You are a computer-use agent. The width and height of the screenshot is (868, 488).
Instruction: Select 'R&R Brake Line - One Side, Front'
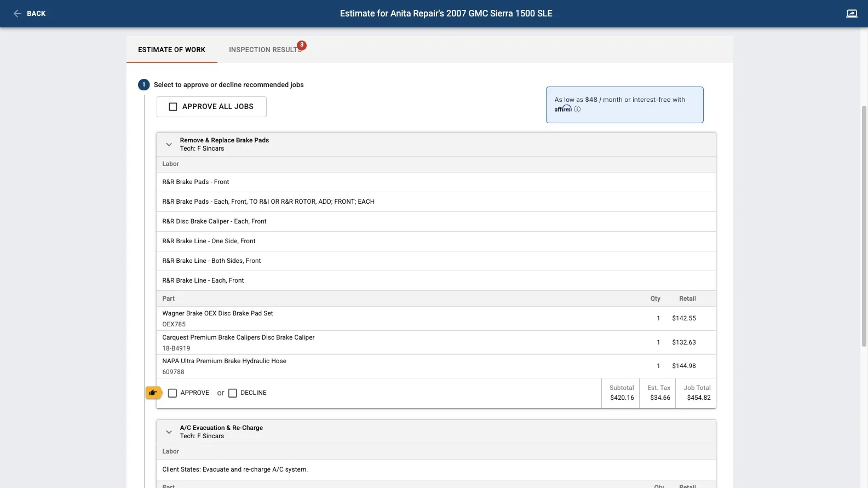[x=436, y=242]
